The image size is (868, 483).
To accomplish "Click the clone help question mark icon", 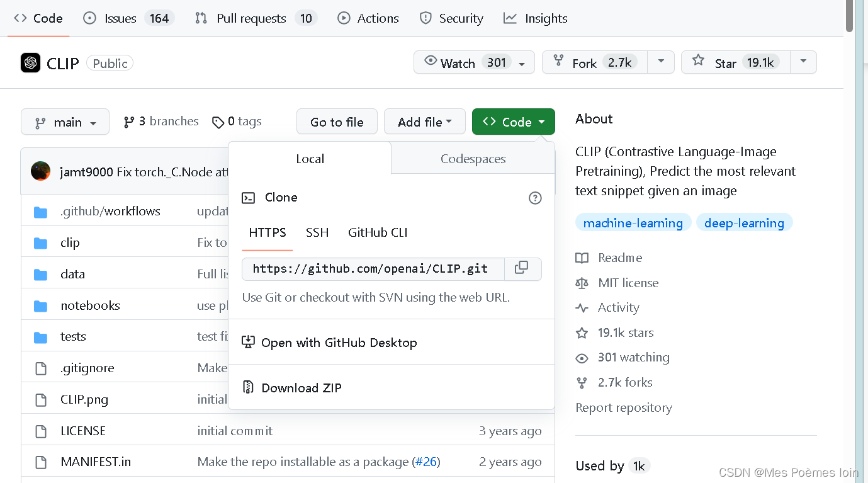I will (x=535, y=198).
